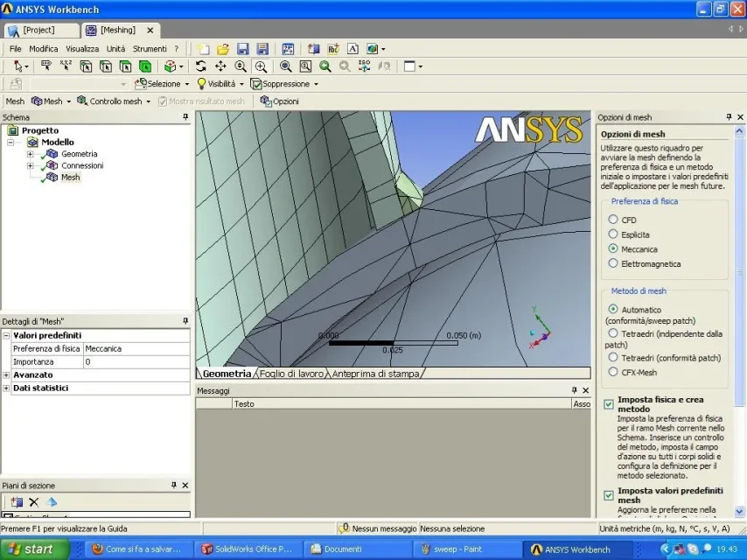Viewport: 747px width, 560px height.
Task: Select the CFD physics preference
Action: (x=613, y=220)
